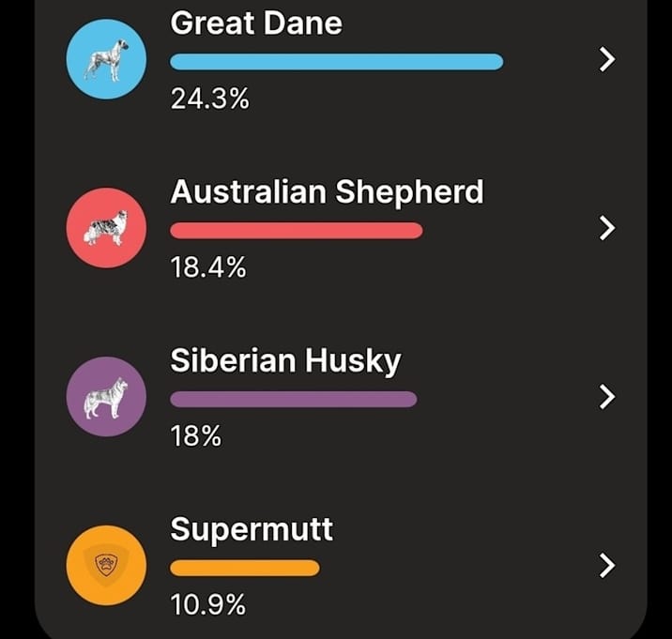Tap the purple Siberian Husky breed icon
Image resolution: width=672 pixels, height=639 pixels.
(x=106, y=396)
